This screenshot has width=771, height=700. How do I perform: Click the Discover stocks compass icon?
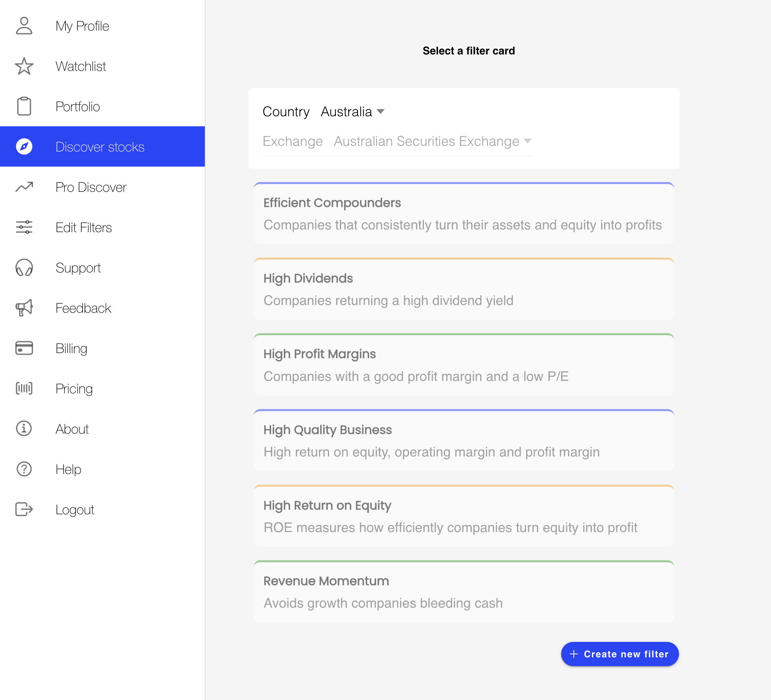coord(24,146)
